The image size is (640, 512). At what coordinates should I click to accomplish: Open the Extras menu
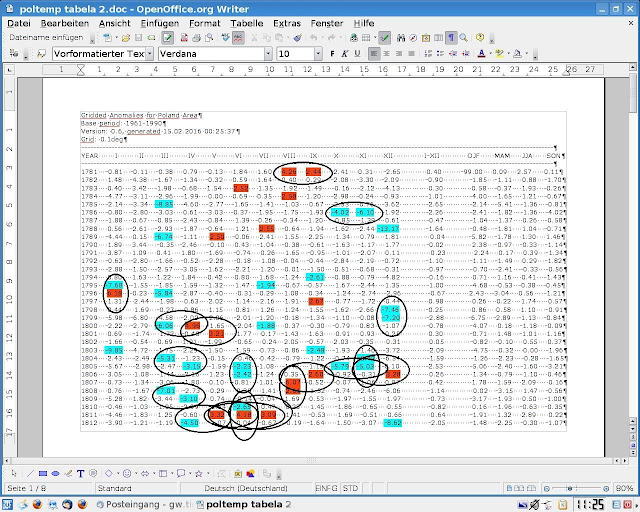[x=287, y=23]
